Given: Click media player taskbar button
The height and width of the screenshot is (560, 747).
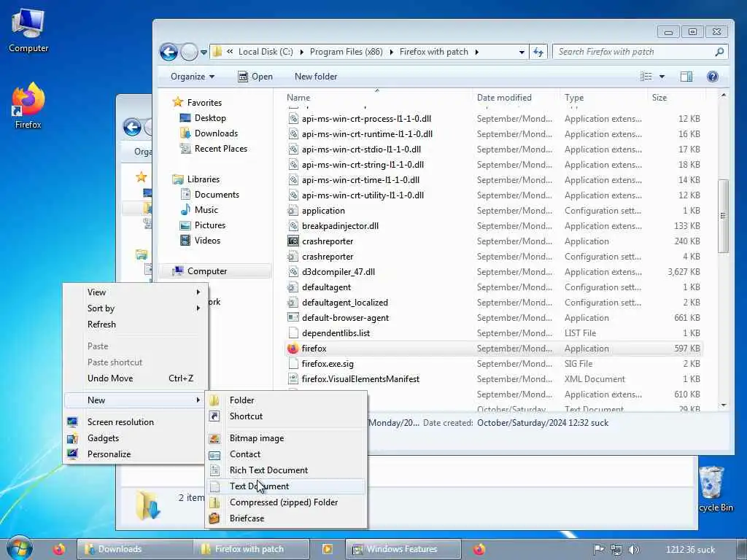Looking at the screenshot, I should (328, 549).
